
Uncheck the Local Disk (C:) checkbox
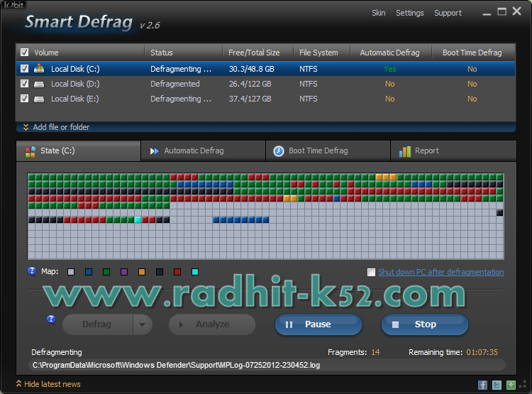coord(24,69)
